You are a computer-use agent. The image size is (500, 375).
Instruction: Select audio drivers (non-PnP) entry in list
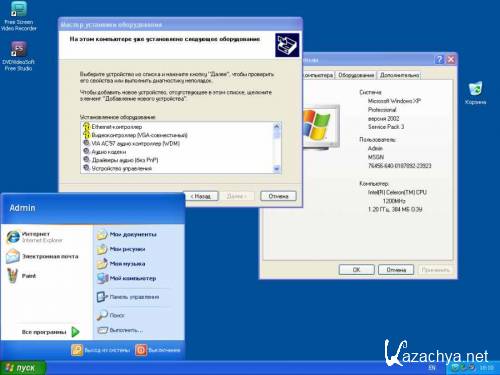coord(125,160)
